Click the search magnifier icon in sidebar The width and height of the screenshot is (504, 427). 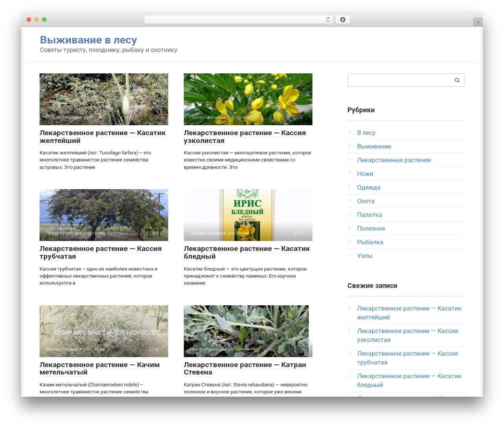457,80
